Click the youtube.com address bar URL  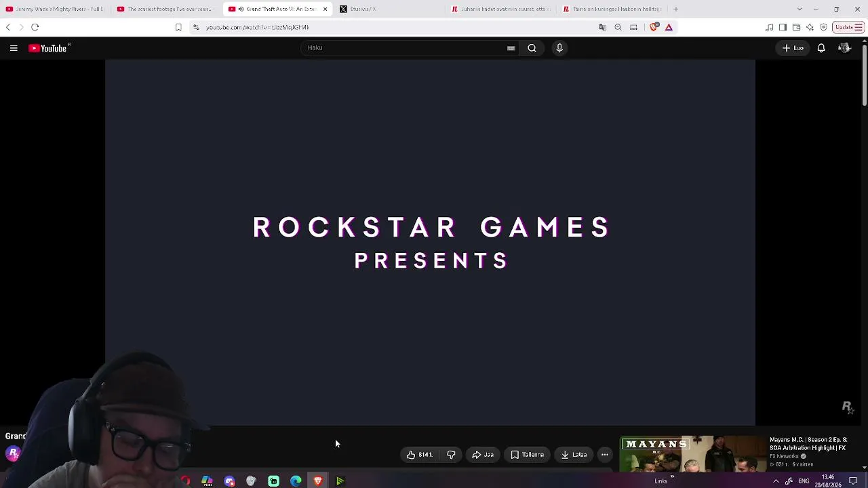(x=258, y=27)
